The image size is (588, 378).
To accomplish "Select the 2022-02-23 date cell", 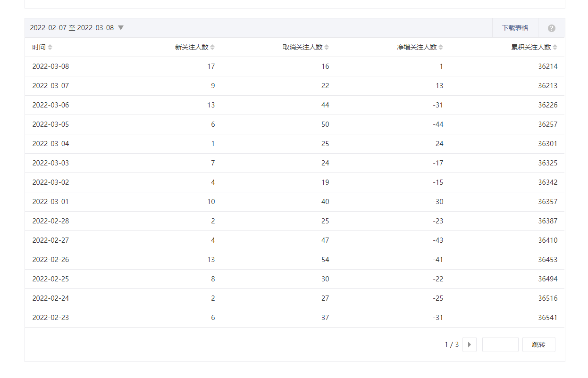I will (50, 318).
